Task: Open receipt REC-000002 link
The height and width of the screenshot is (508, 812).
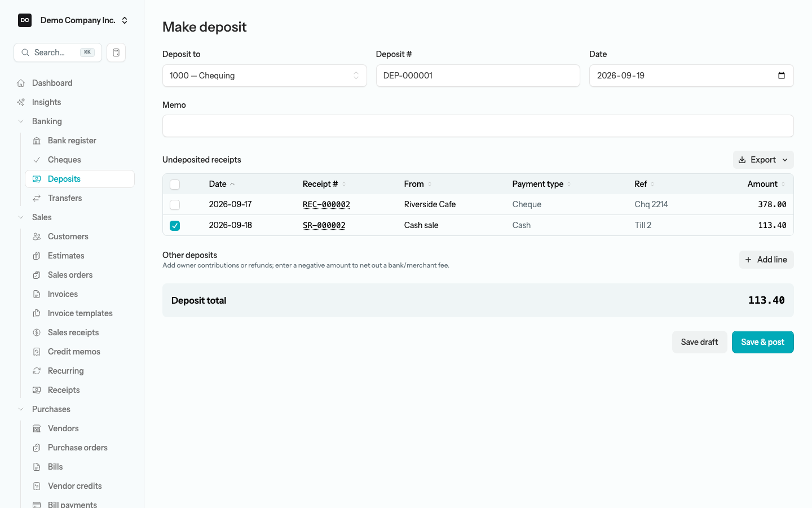Action: pos(326,204)
